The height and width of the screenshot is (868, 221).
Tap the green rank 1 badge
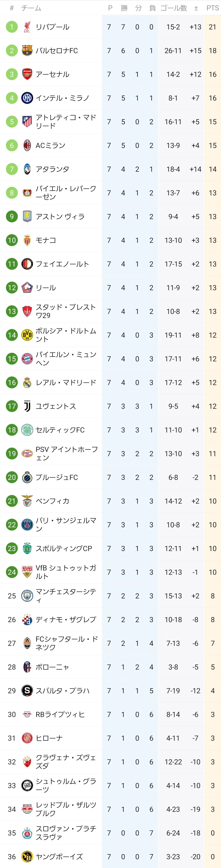(12, 27)
